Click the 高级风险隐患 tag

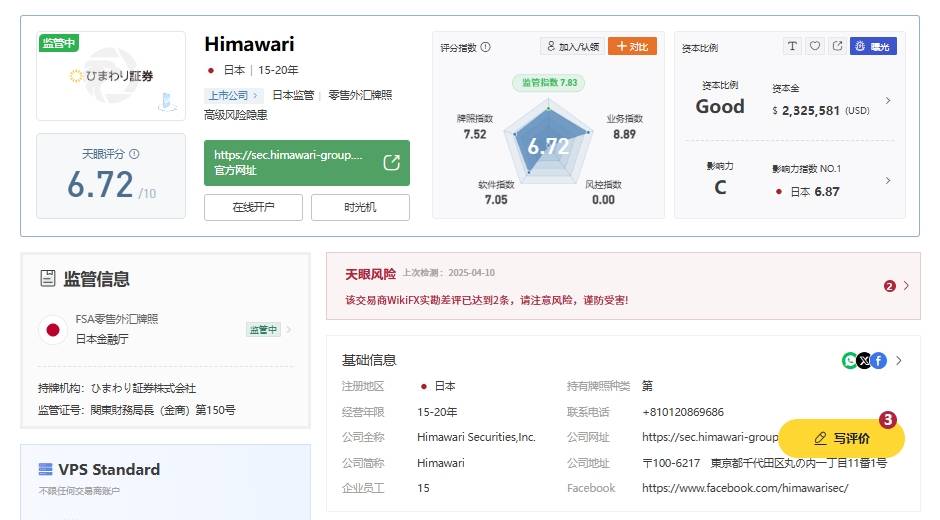tap(236, 115)
